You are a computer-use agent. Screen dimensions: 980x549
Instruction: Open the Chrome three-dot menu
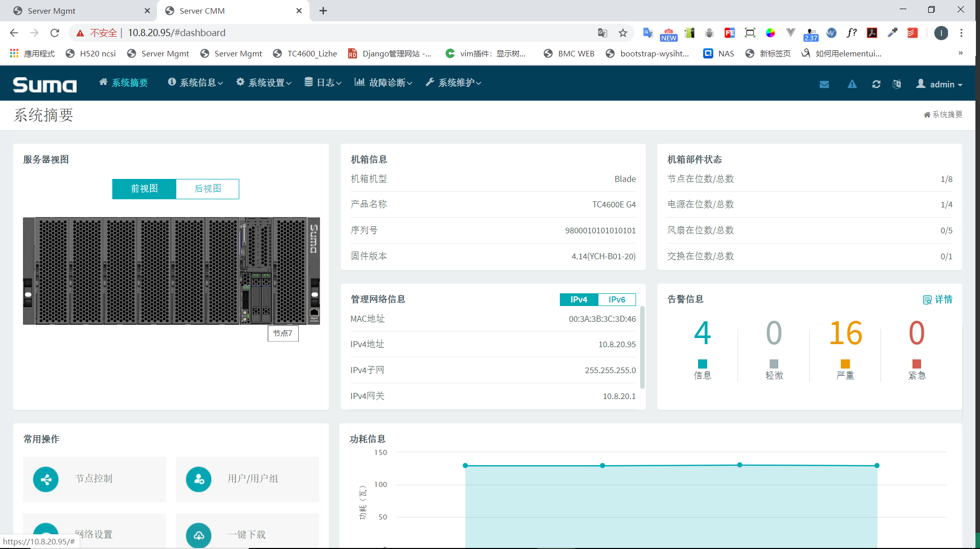pyautogui.click(x=961, y=33)
